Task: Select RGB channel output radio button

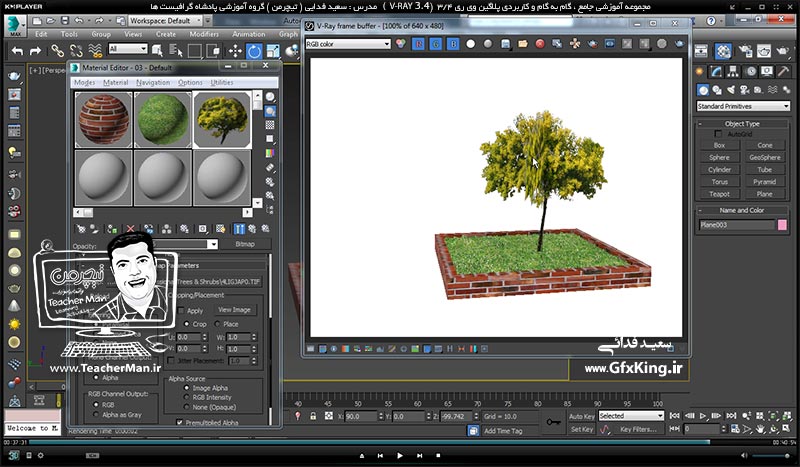Action: click(x=96, y=405)
